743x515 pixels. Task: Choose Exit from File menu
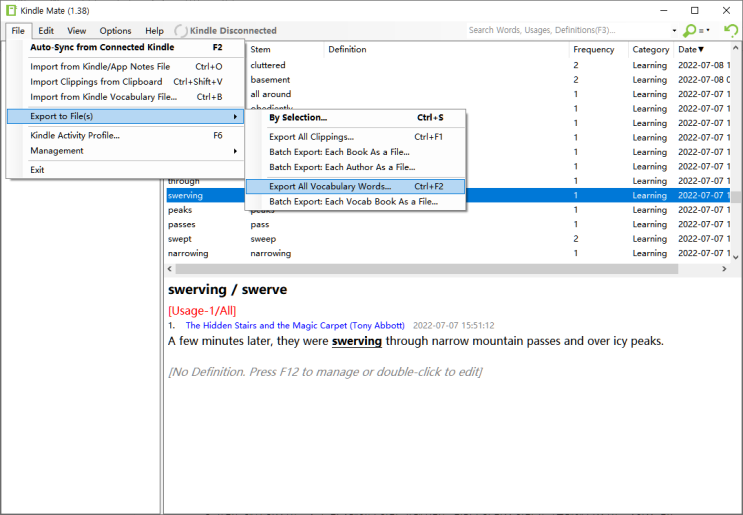[126, 170]
